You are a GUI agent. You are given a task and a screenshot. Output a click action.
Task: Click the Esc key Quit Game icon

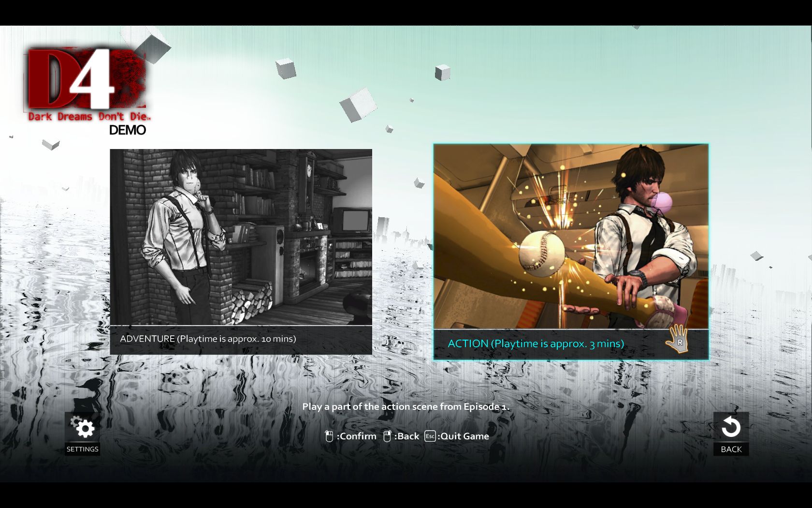tap(430, 436)
